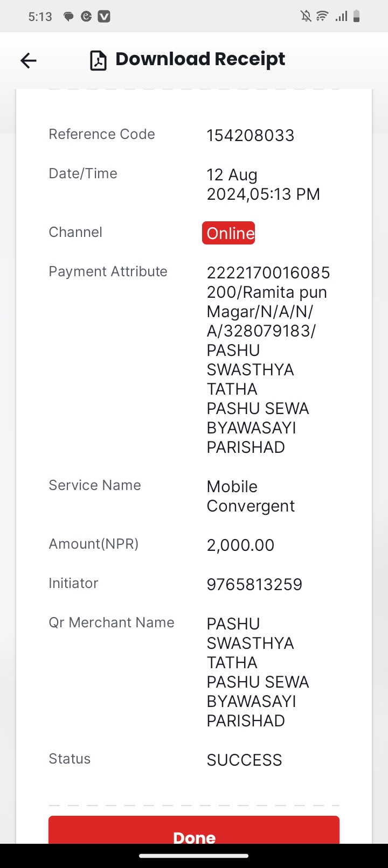This screenshot has height=868, width=388.
Task: Tap the Wi-Fi status icon
Action: [322, 16]
